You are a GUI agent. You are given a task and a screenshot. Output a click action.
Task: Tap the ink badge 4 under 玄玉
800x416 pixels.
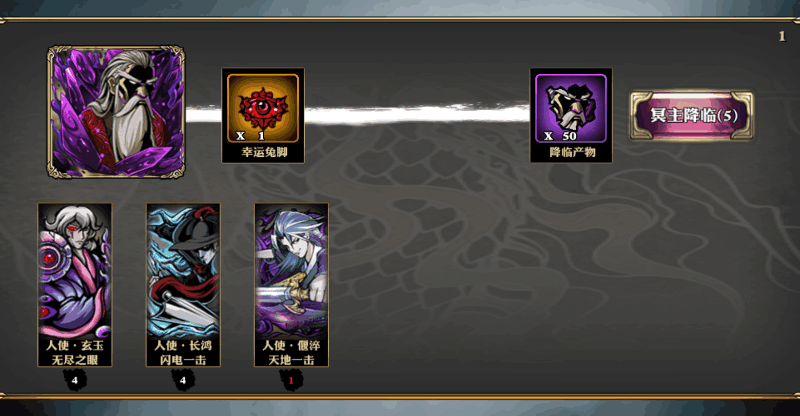point(75,380)
